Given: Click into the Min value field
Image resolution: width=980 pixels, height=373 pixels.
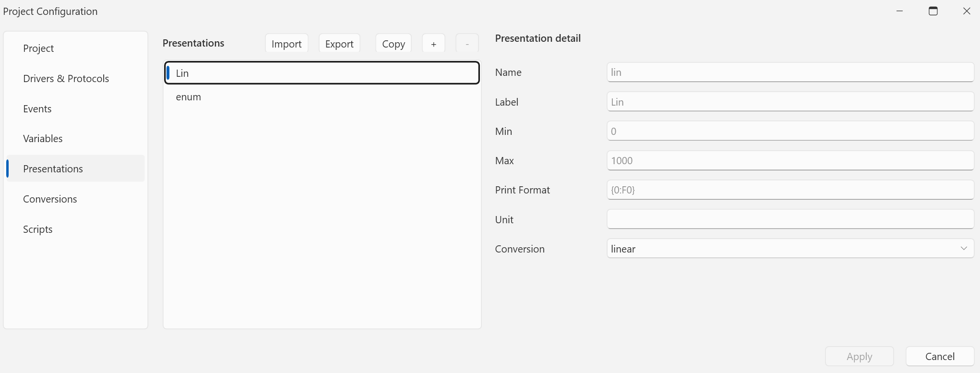Looking at the screenshot, I should tap(790, 131).
